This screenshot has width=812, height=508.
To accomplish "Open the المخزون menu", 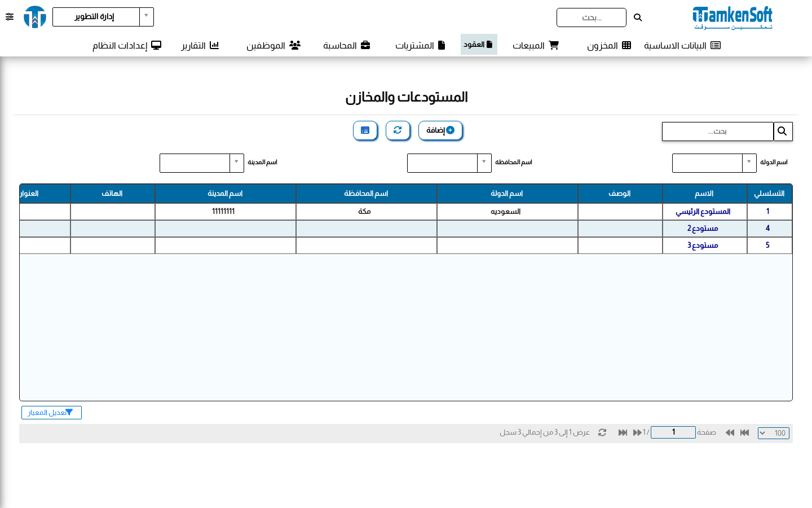I will [x=609, y=45].
